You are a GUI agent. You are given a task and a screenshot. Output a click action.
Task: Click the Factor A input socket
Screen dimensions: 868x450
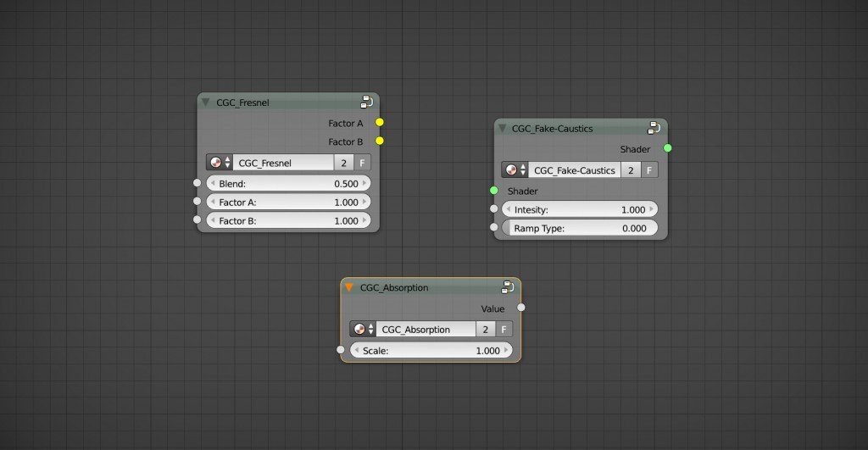pyautogui.click(x=197, y=201)
